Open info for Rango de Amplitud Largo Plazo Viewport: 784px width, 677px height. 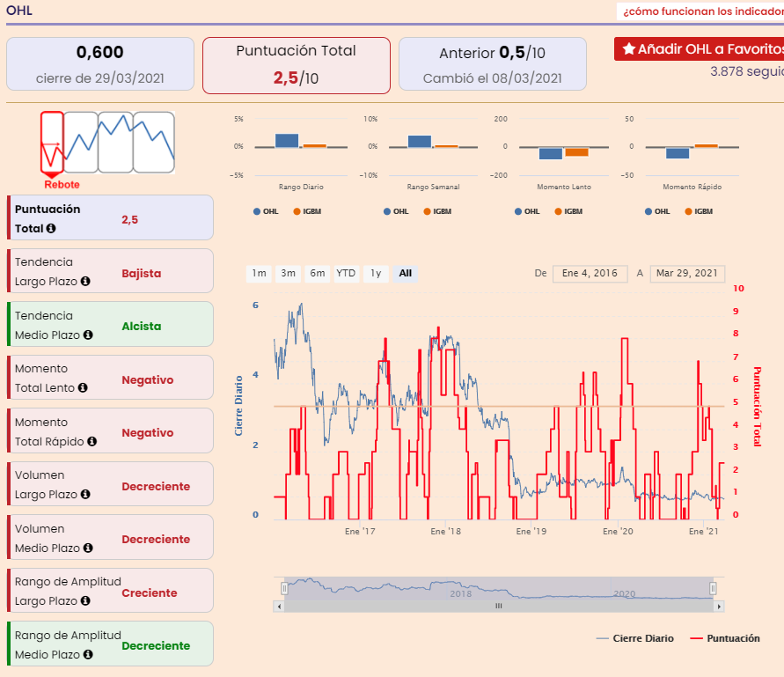(85, 601)
